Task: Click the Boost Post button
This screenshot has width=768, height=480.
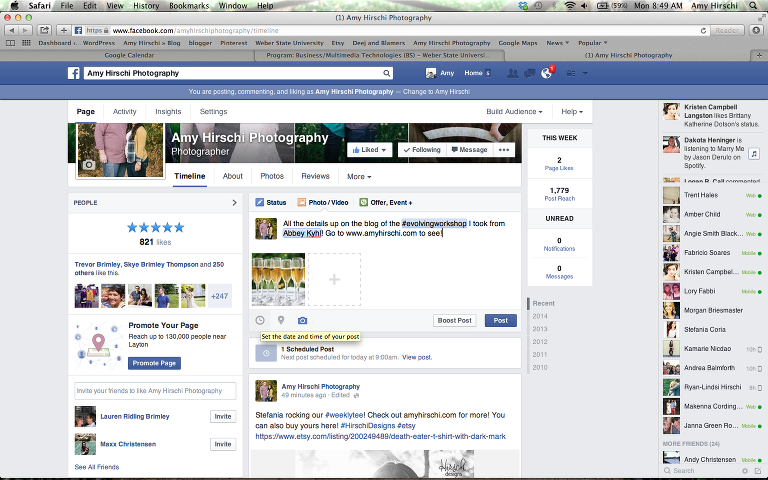Action: coord(455,320)
